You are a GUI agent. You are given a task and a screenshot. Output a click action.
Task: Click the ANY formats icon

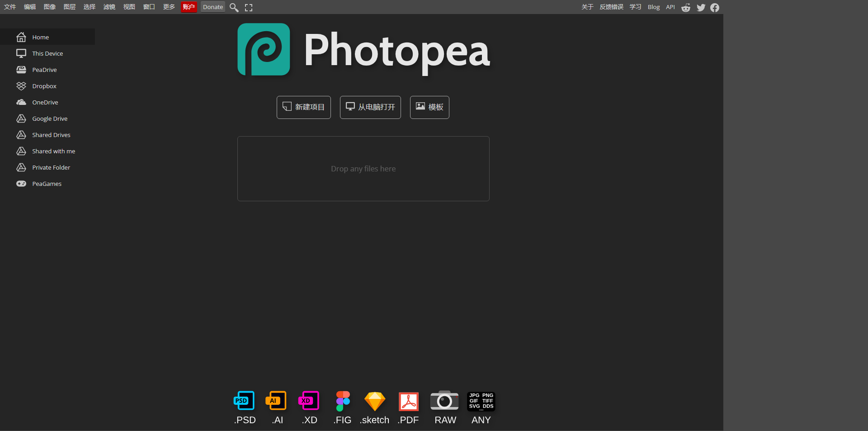pyautogui.click(x=481, y=401)
